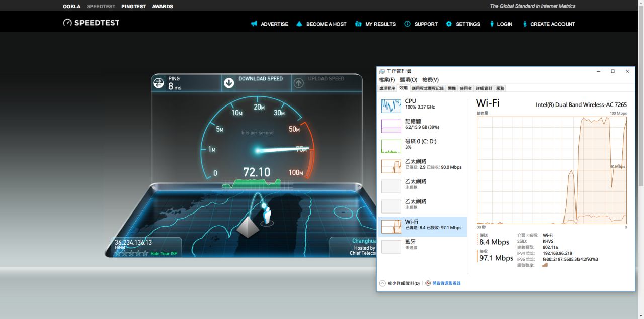Viewport: 644px width, 319px height.
Task: Click the Ping icon in the speed gauge
Action: point(158,83)
